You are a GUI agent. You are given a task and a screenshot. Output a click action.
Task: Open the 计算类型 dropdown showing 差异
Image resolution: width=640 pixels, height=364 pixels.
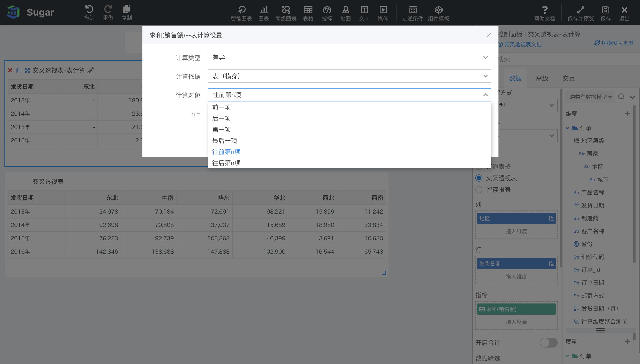pyautogui.click(x=349, y=57)
